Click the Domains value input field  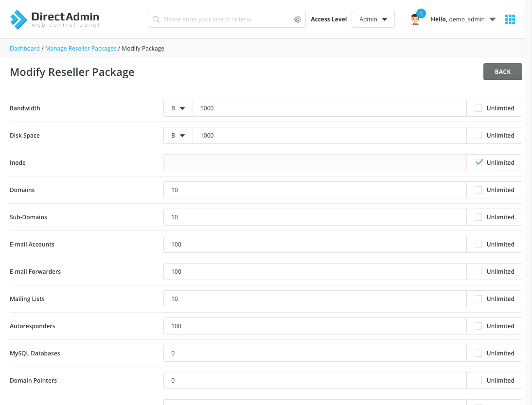pos(315,190)
